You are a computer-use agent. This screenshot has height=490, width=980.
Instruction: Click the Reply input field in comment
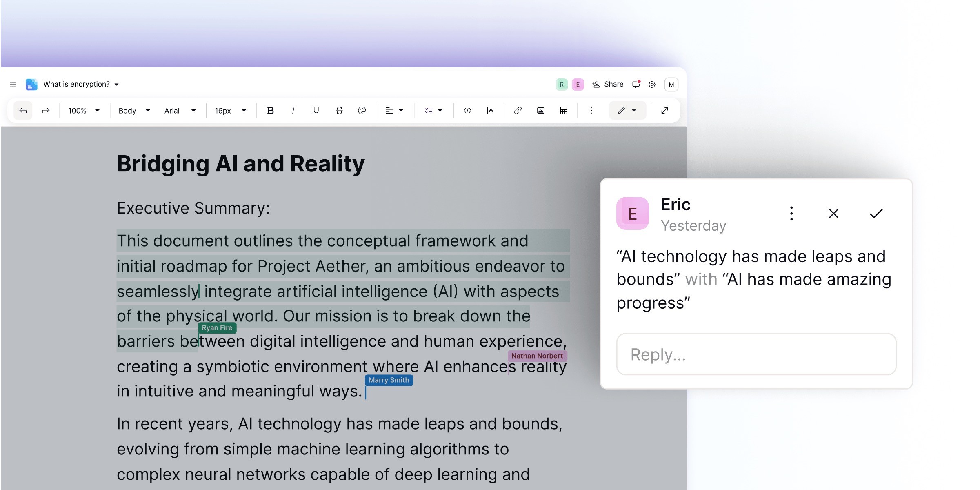(x=756, y=354)
